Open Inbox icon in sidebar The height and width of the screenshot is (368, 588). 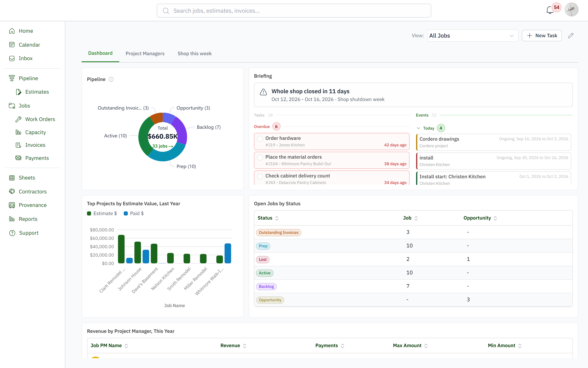point(12,58)
